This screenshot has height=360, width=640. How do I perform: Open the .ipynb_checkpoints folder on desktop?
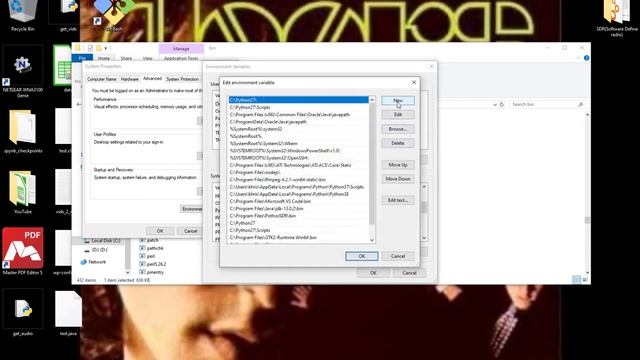click(22, 131)
